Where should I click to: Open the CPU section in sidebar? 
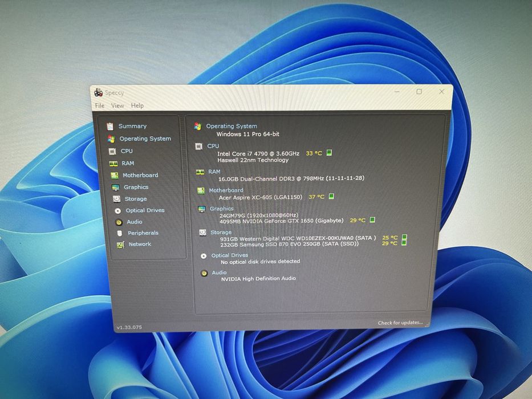127,151
